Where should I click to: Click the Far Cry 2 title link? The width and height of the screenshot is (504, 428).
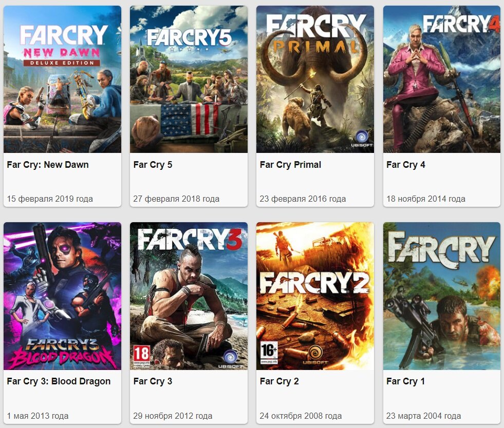click(279, 381)
